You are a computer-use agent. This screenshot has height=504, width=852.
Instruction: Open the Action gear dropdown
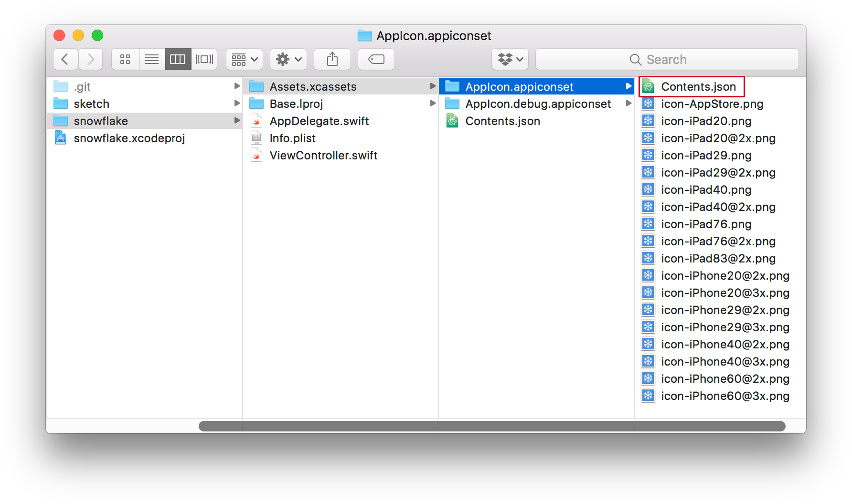288,59
